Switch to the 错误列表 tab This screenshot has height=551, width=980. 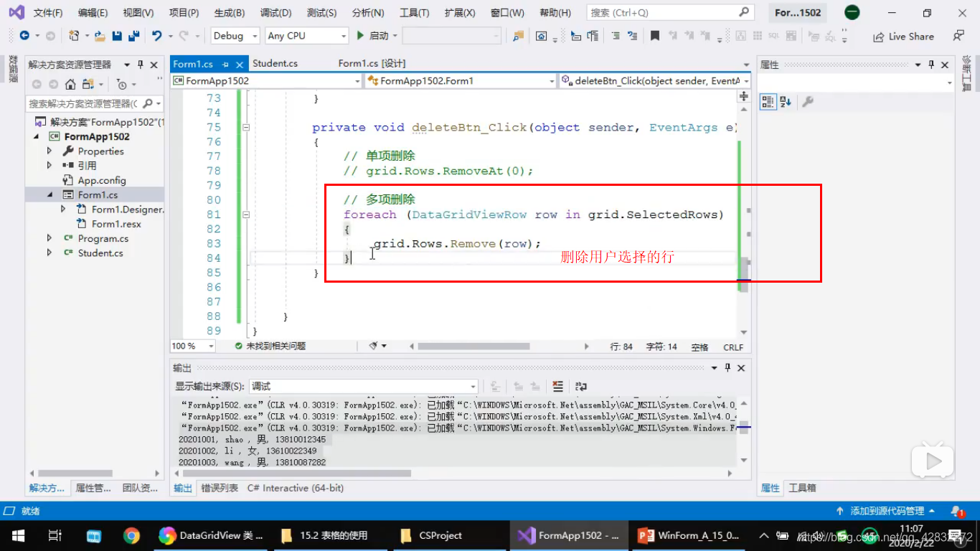[x=219, y=488]
